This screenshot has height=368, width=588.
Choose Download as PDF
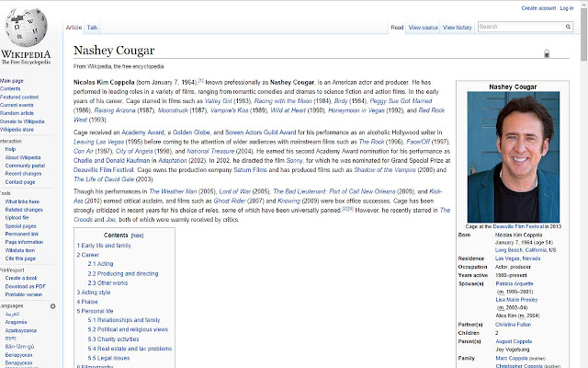(25, 286)
